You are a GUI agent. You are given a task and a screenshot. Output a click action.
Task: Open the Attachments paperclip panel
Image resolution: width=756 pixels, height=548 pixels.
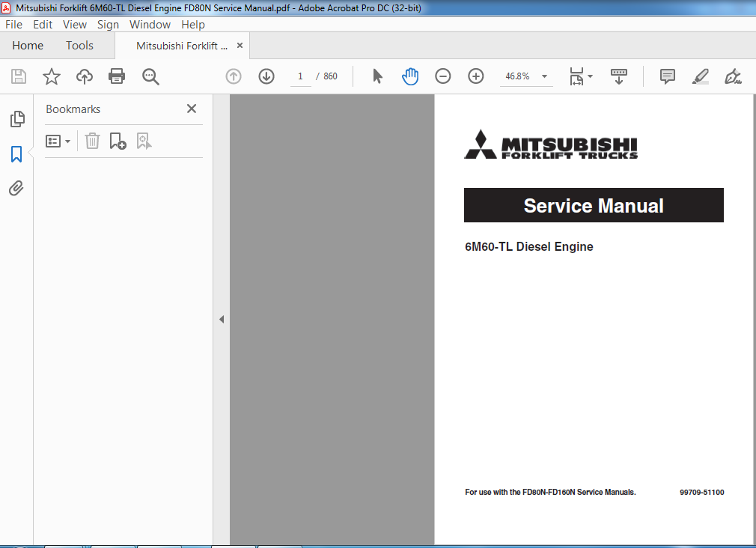(16, 188)
